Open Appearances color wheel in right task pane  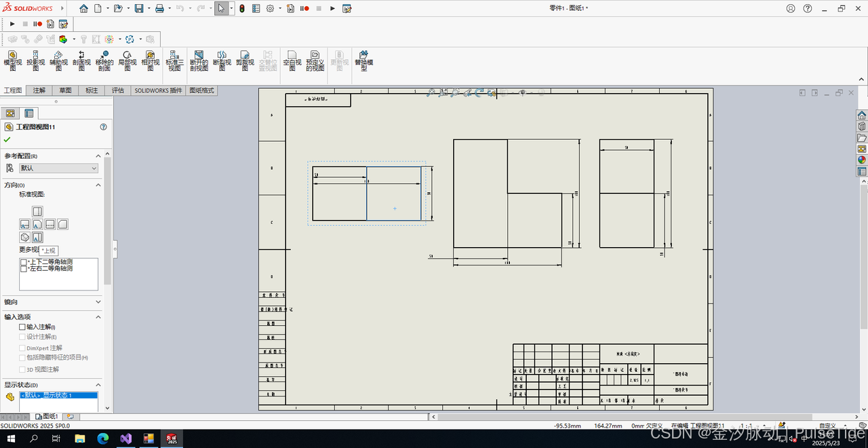[x=862, y=160]
